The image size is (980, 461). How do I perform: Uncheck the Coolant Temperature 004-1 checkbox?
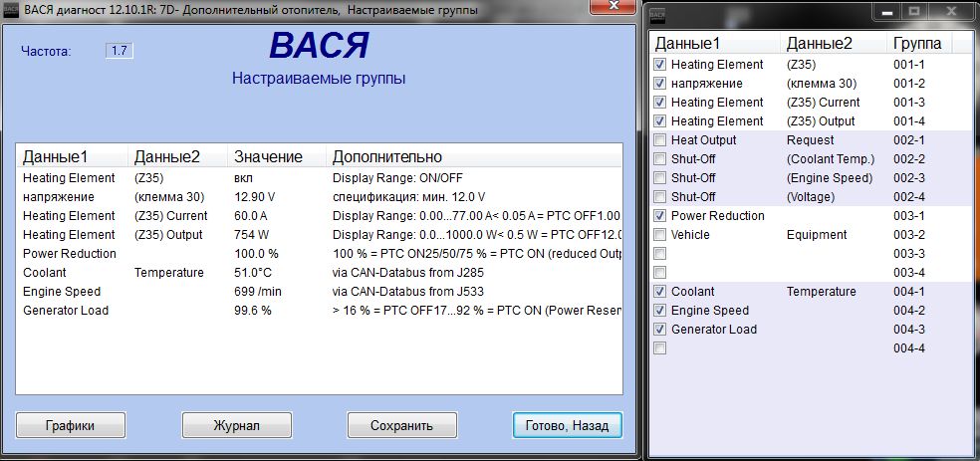tap(659, 292)
